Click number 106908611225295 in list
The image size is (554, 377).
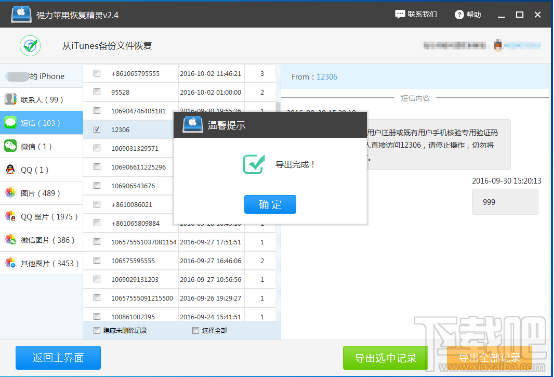click(x=138, y=167)
